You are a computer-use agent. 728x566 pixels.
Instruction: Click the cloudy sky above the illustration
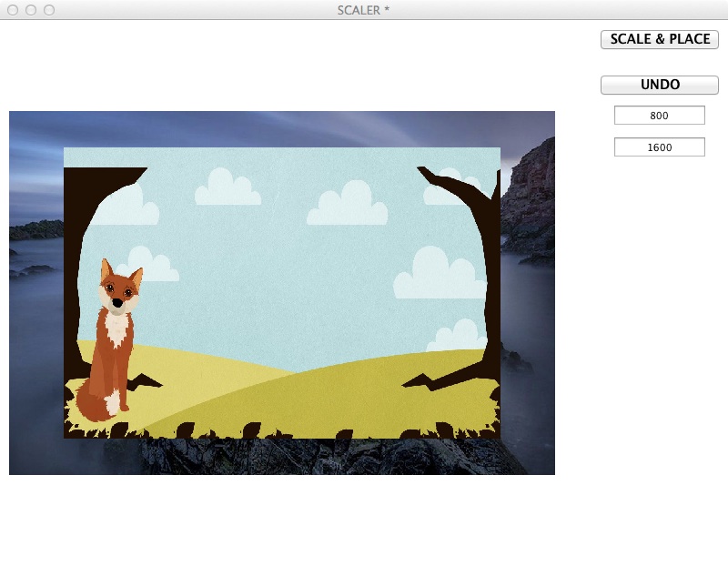[x=273, y=127]
